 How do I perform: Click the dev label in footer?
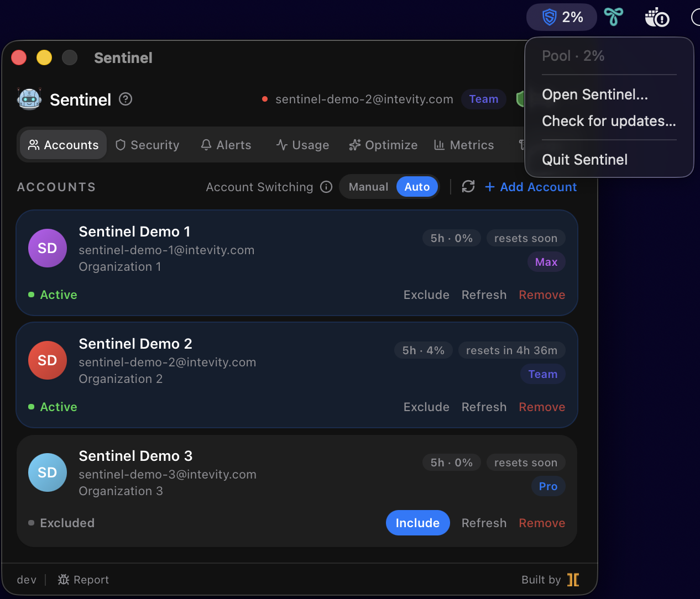[27, 580]
